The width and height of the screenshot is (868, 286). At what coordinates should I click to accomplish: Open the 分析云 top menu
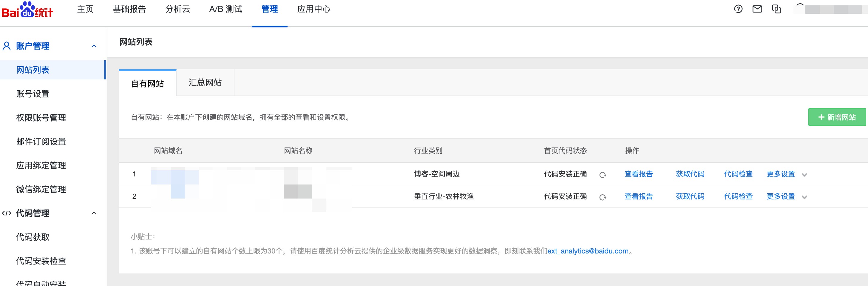(x=177, y=9)
